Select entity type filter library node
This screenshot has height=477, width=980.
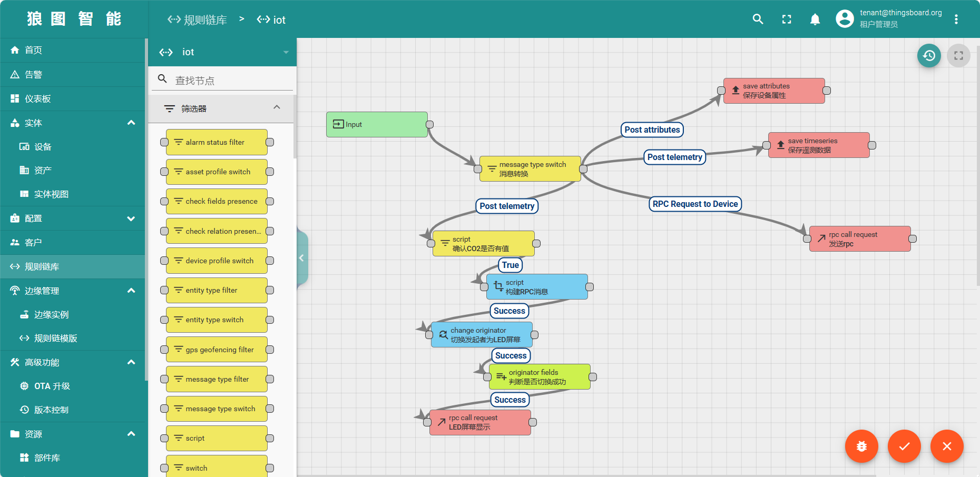(217, 290)
